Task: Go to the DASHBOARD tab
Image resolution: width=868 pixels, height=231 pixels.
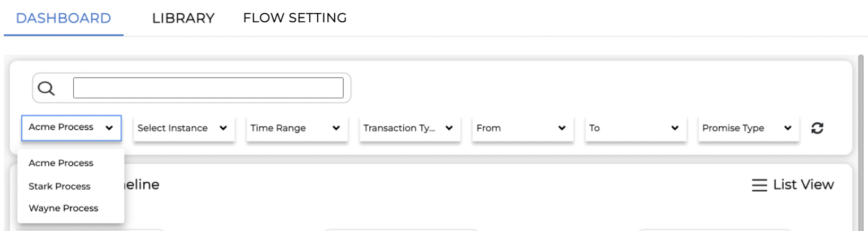Action: click(64, 18)
